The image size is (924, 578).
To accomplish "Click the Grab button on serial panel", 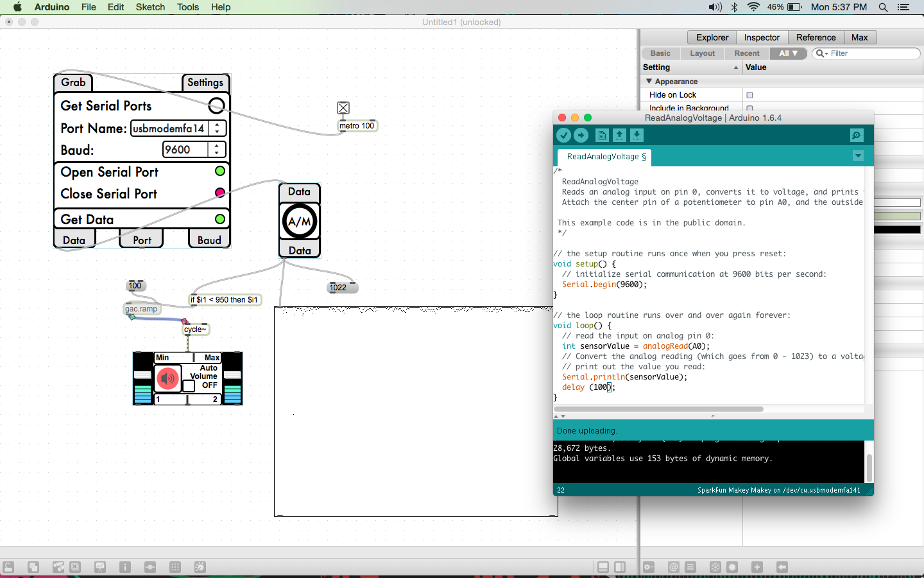I will click(73, 82).
